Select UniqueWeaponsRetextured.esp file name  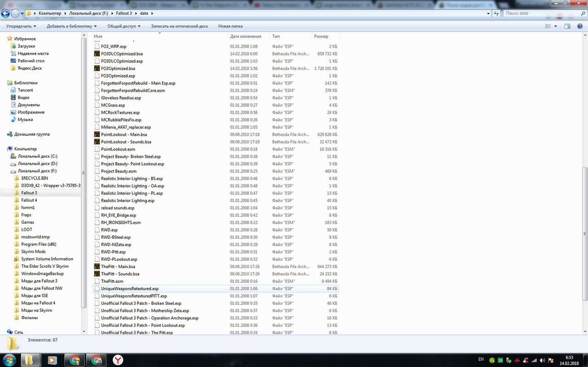point(130,288)
